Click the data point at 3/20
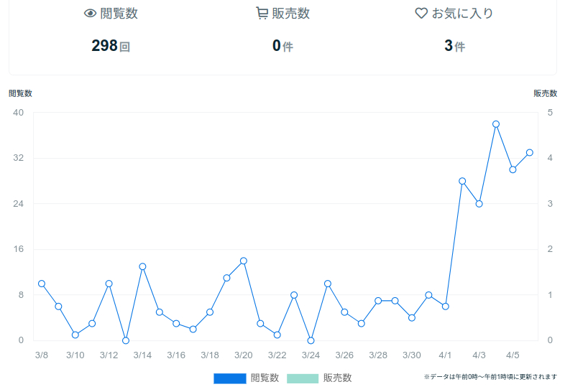Viewport: 565px width, 392px height. (x=244, y=261)
